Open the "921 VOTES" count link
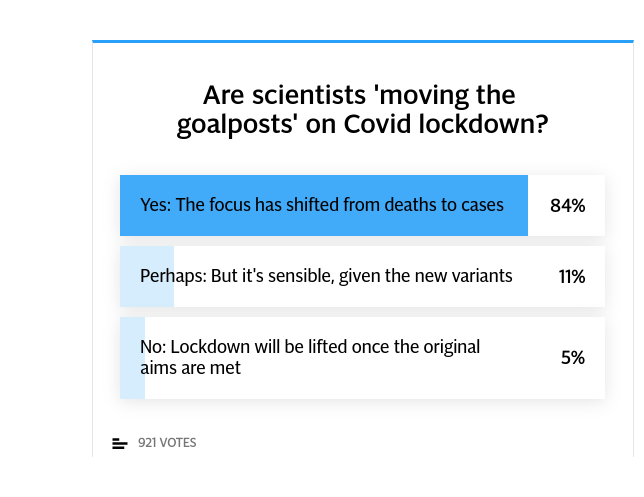This screenshot has height=497, width=644. (x=167, y=443)
